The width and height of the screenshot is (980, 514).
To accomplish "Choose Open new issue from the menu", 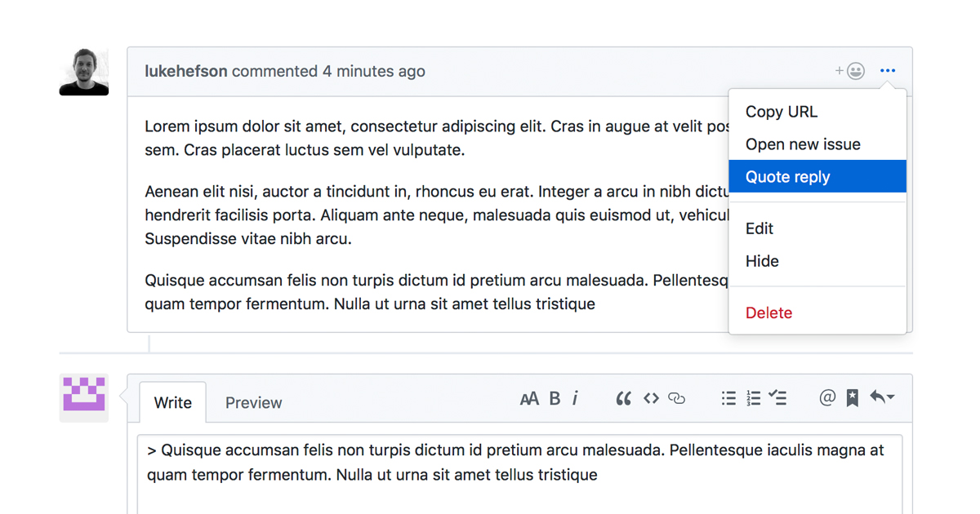I will (804, 144).
